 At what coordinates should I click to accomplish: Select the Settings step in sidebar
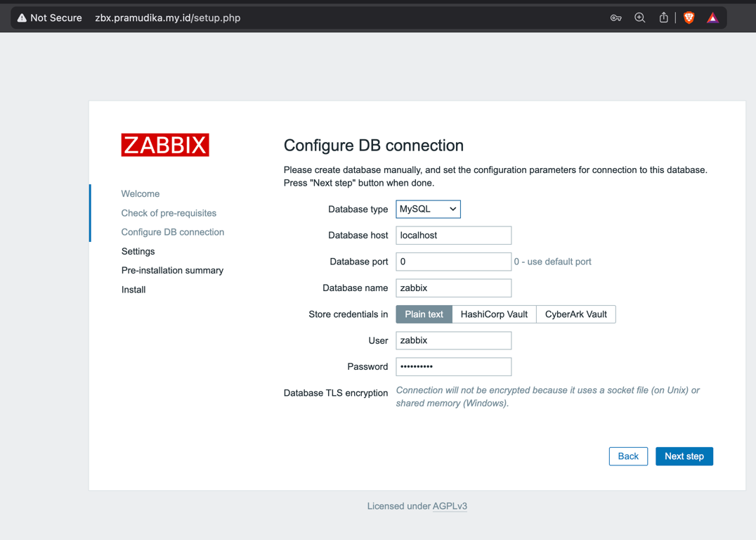(138, 252)
